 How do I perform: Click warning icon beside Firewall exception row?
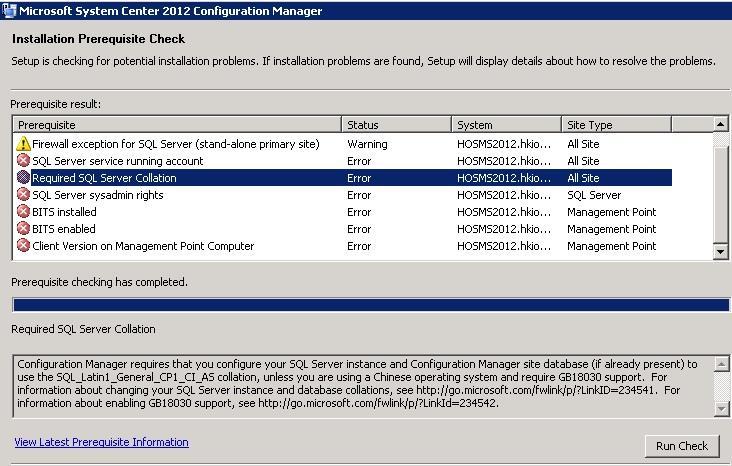tap(23, 144)
